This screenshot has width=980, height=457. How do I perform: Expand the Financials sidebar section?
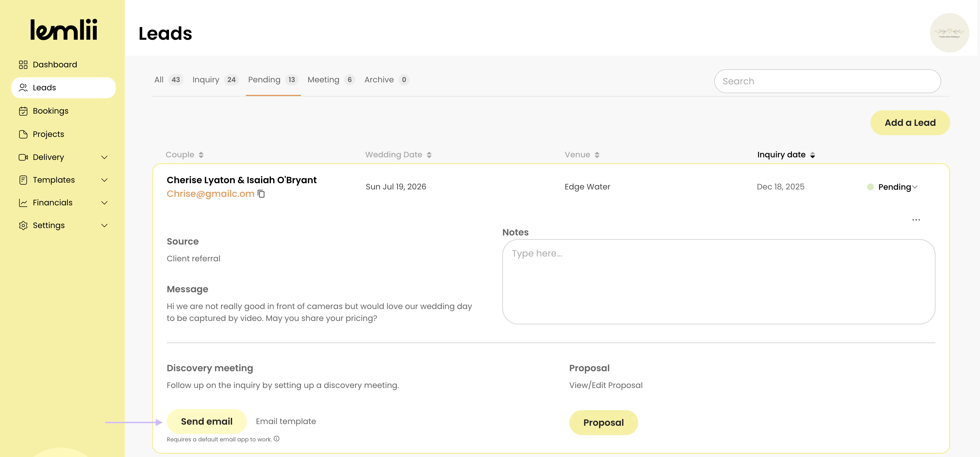pyautogui.click(x=104, y=203)
